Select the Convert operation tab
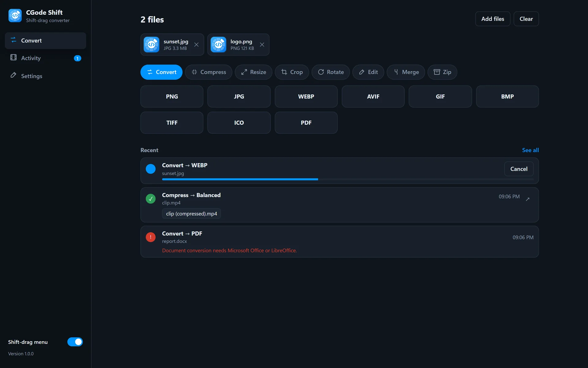 (161, 72)
